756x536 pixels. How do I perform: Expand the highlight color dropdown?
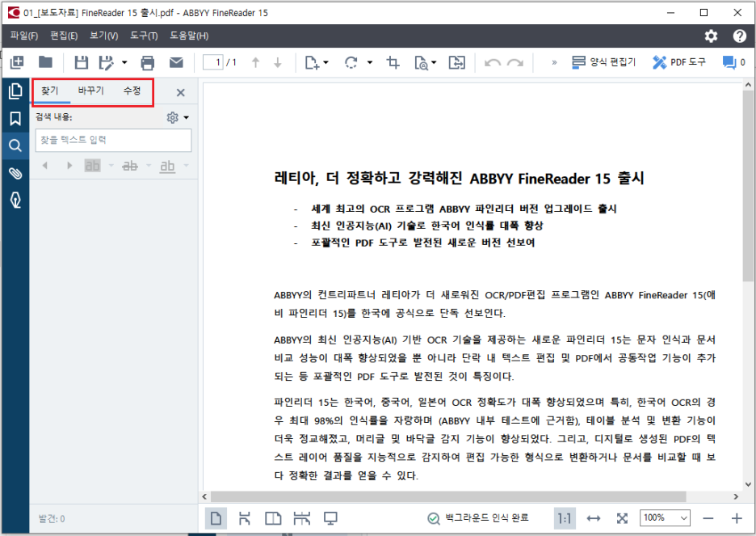pos(111,166)
